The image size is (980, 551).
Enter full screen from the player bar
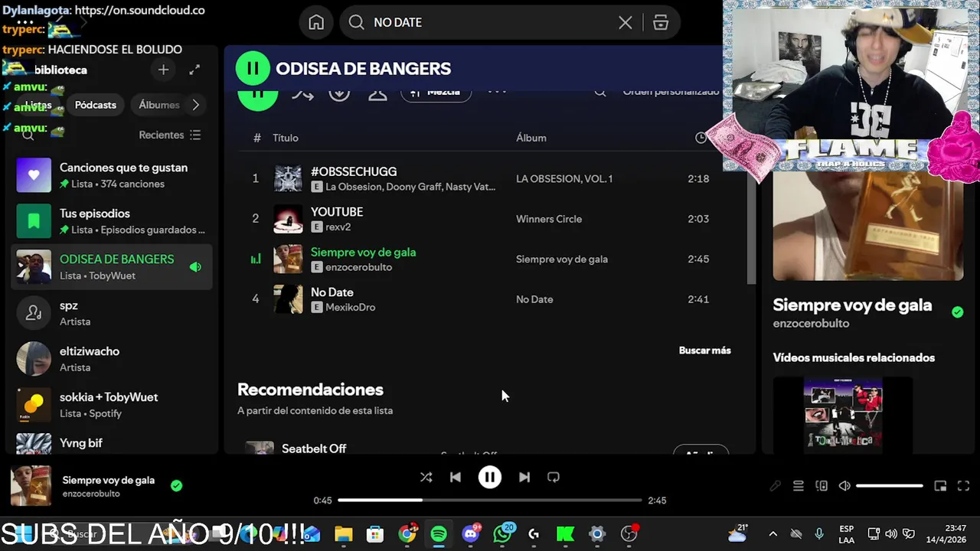pos(964,486)
